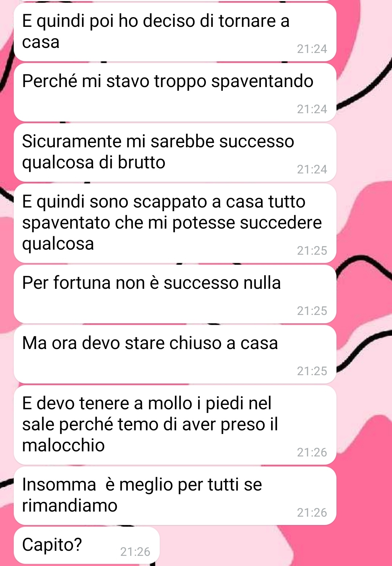This screenshot has width=392, height=566.
Task: Click timestamp of 'Ma ora devo stare chiuso' message
Action: coord(312,371)
